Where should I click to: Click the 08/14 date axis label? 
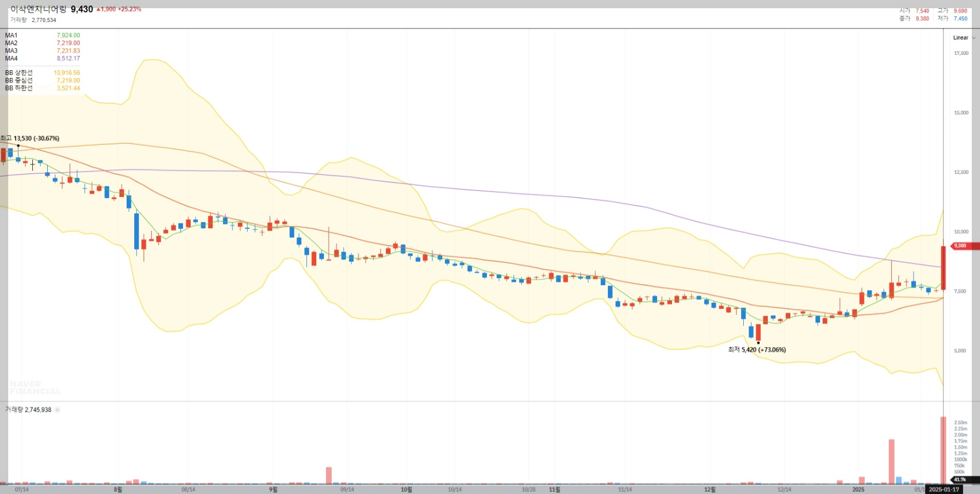pos(188,490)
